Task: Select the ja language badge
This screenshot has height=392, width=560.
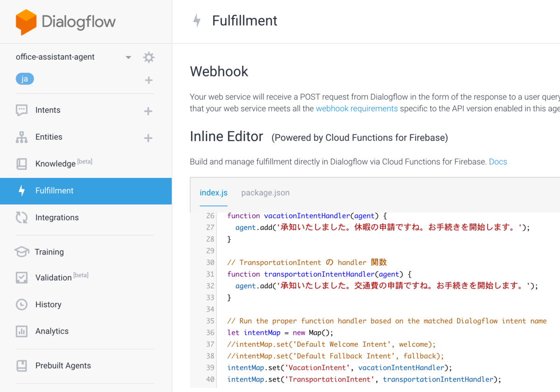Action: point(25,79)
